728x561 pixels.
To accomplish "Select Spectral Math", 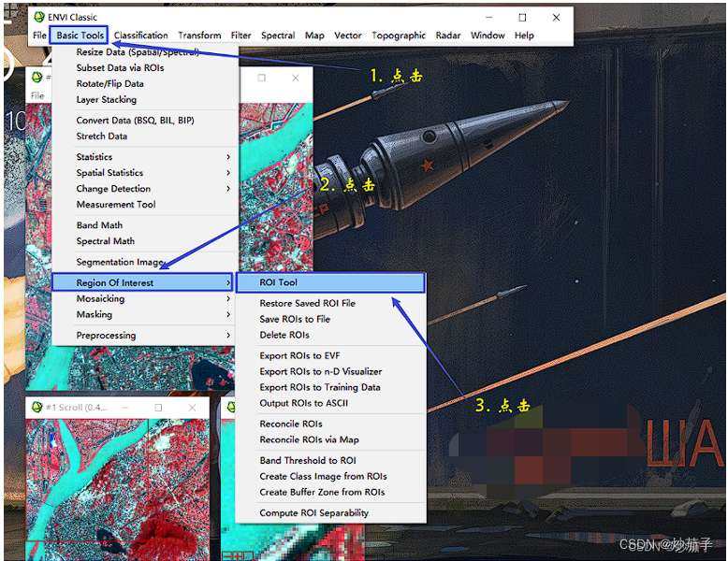I will 145,241.
